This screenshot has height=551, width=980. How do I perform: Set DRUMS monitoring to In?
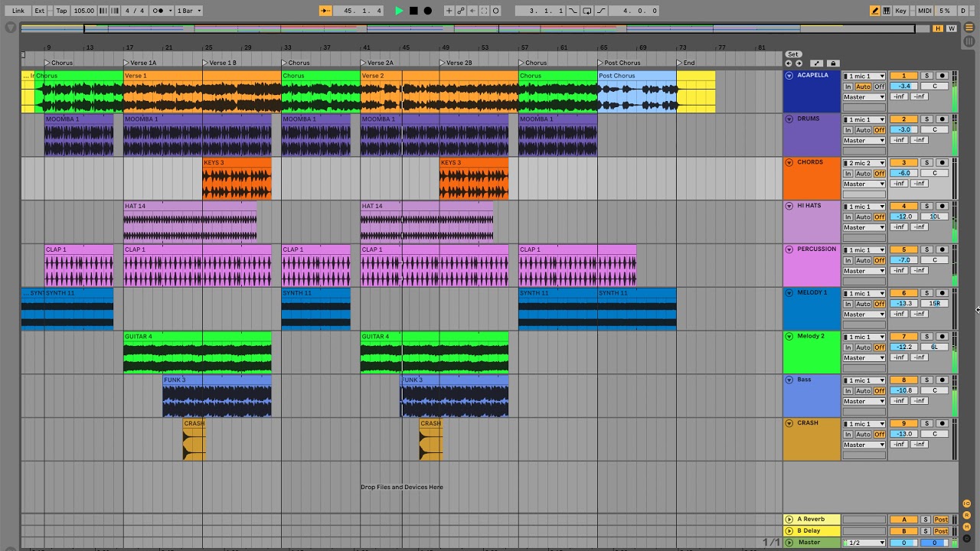click(x=848, y=130)
